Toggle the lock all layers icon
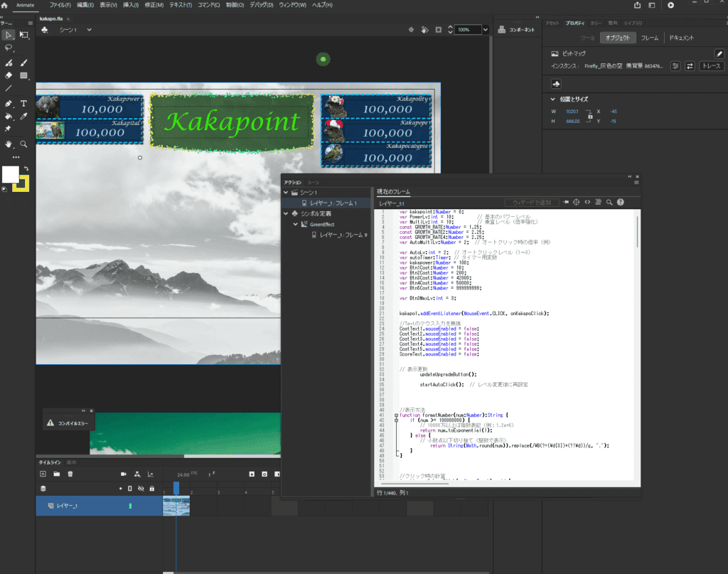This screenshot has width=728, height=574. [x=151, y=489]
